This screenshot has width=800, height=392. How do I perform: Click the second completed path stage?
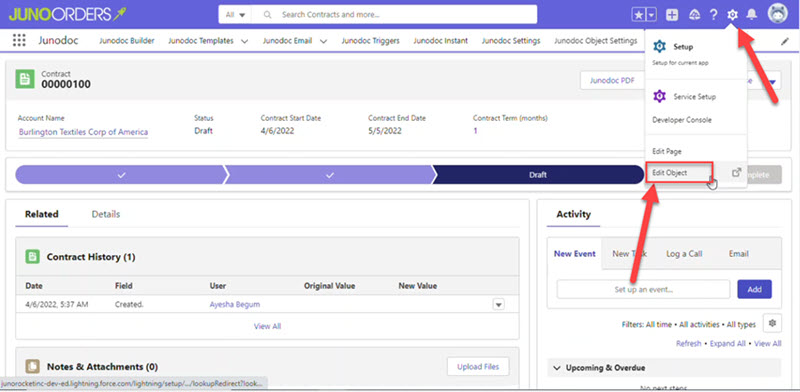(330, 175)
